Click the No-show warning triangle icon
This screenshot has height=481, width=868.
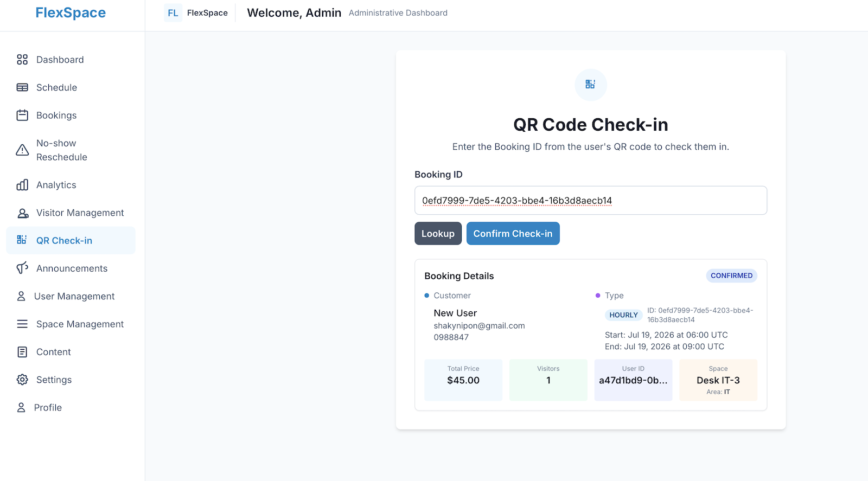tap(22, 150)
